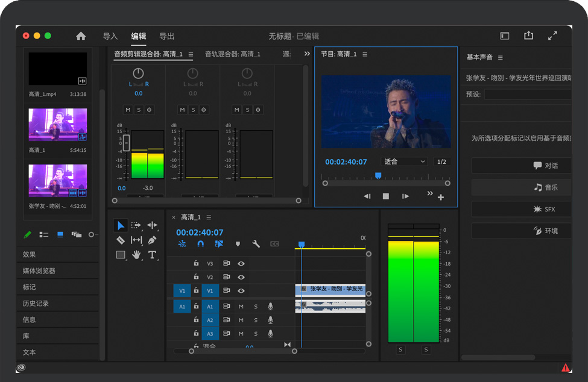Open the 适合 zoom level dropdown

tap(404, 161)
